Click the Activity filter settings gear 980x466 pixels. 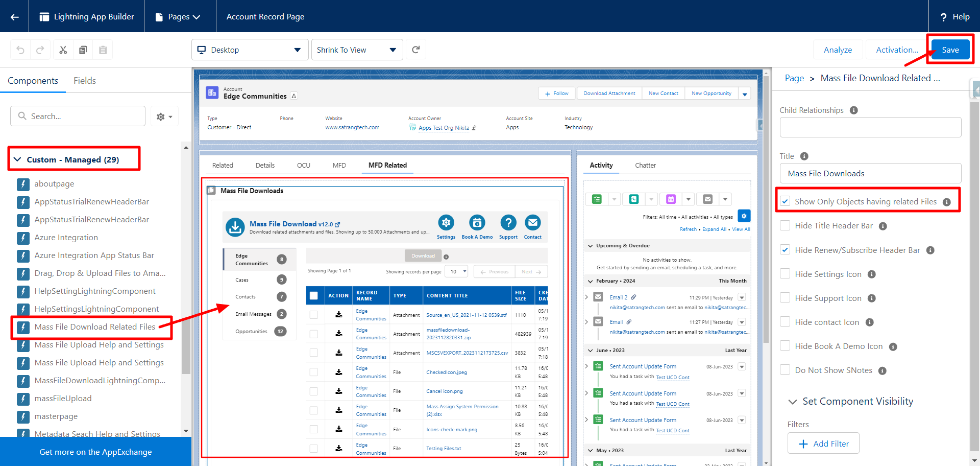click(744, 216)
